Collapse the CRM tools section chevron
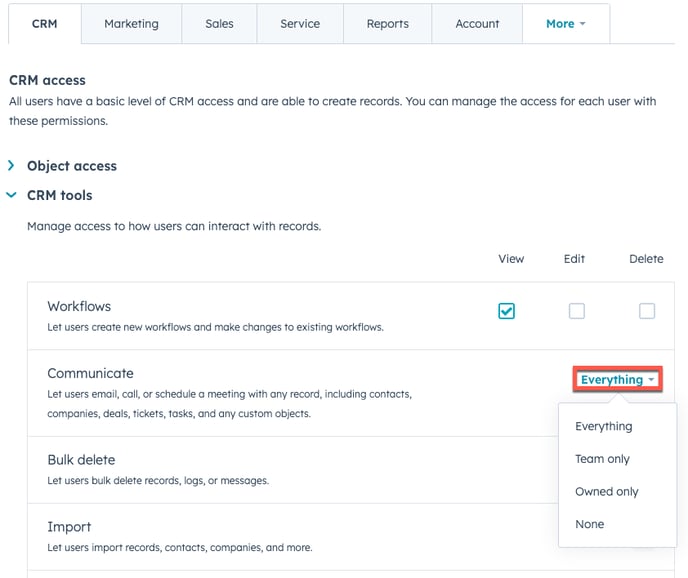Viewport: 688px width, 578px height. tap(11, 195)
